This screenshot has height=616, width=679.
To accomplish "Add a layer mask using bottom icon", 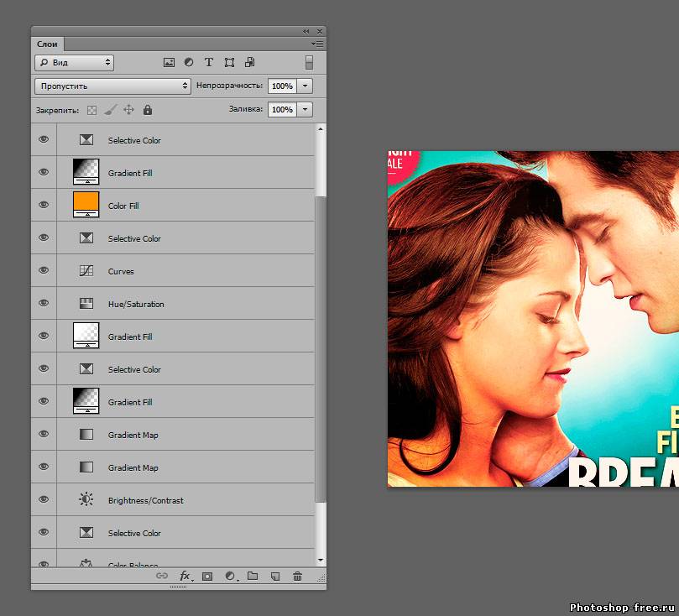I will (x=207, y=577).
